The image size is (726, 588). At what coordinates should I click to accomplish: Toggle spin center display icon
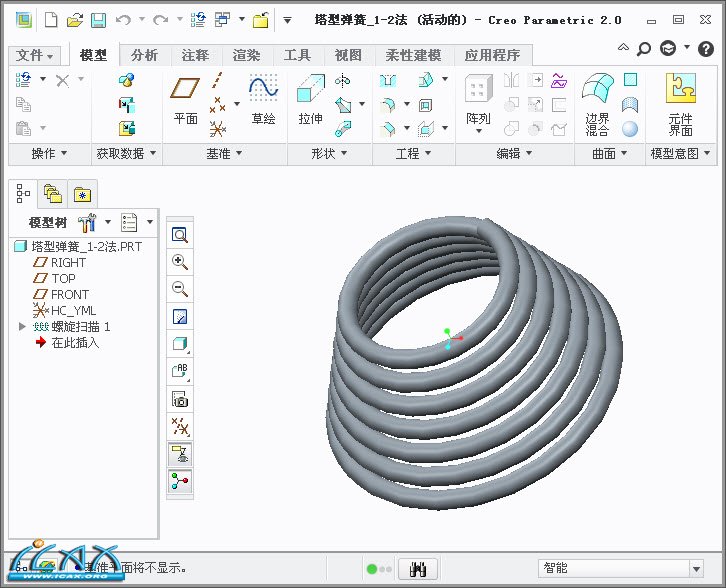(180, 481)
